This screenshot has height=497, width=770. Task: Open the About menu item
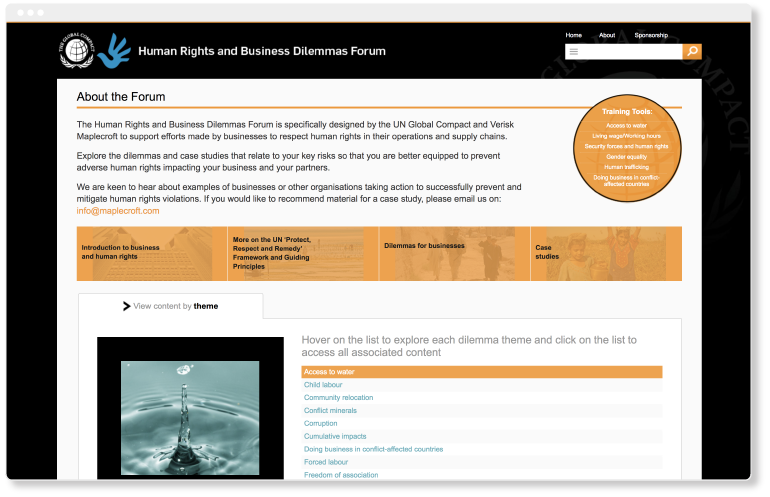click(x=607, y=35)
